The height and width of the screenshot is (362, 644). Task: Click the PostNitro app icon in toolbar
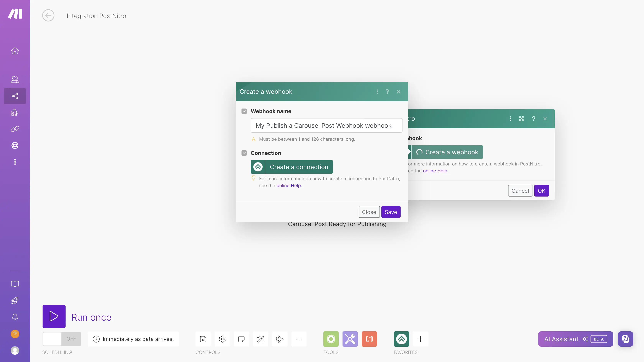pyautogui.click(x=401, y=339)
